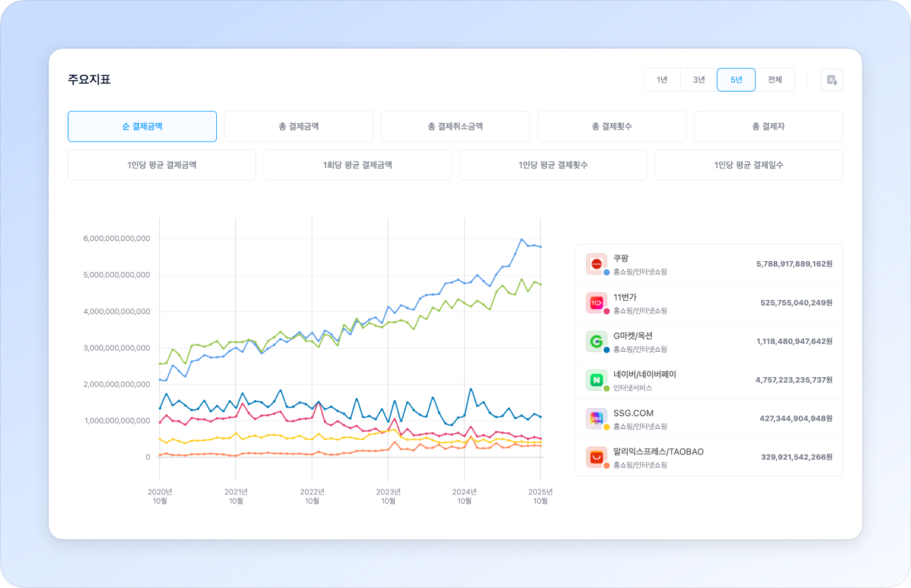
Task: Click the value 4,757,223,235,737원
Action: pos(794,380)
